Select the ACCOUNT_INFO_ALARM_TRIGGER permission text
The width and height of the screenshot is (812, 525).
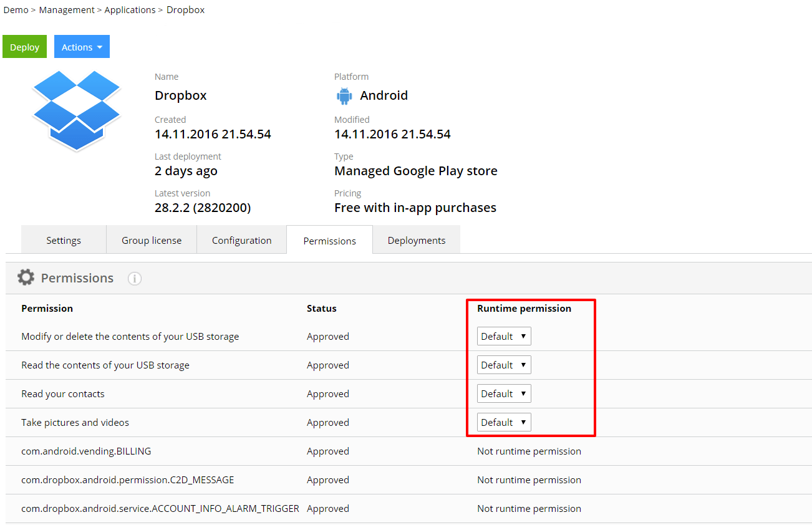click(160, 508)
